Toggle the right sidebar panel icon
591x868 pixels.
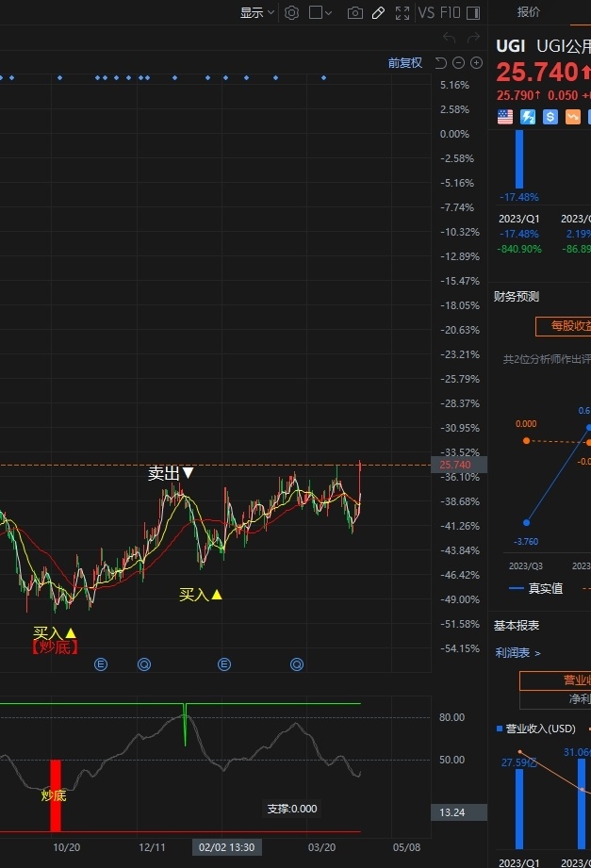(x=472, y=12)
